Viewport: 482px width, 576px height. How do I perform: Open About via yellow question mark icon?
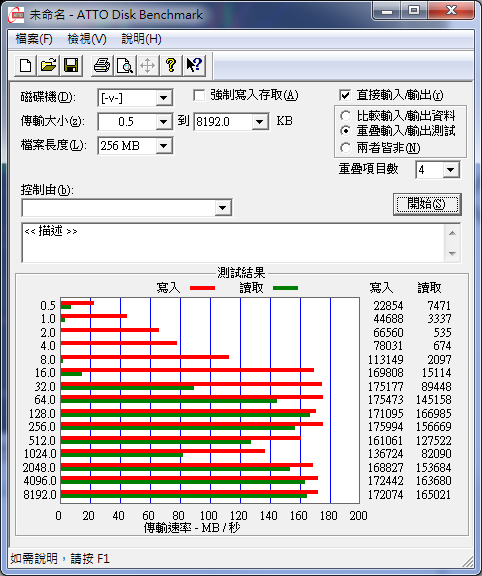pos(170,66)
